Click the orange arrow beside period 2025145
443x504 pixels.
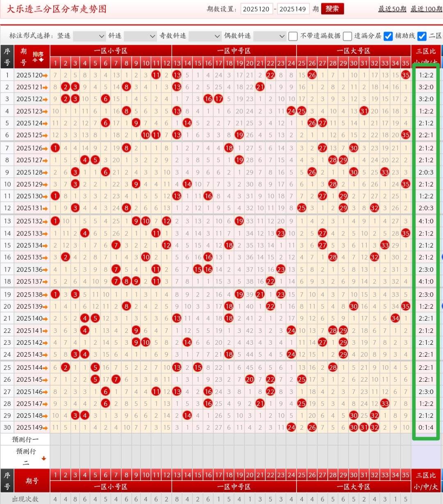pyautogui.click(x=46, y=380)
